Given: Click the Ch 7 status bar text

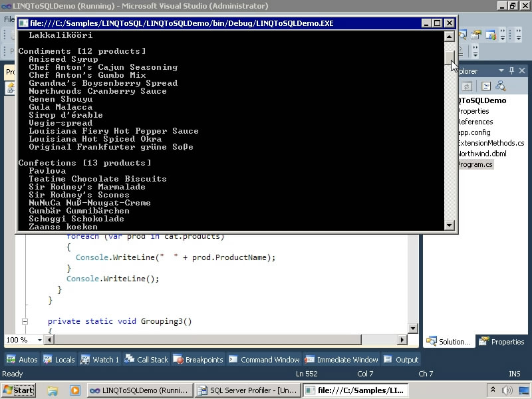Looking at the screenshot, I should [426, 374].
